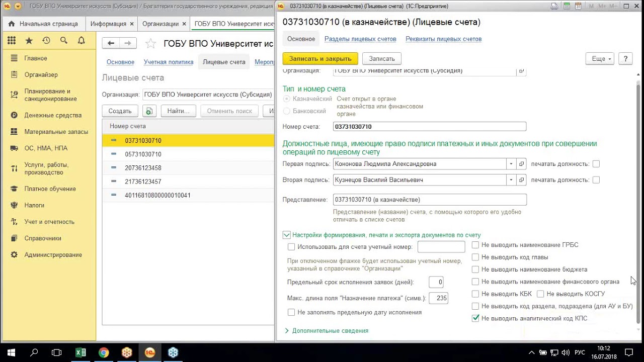Open Notifications bell icon
This screenshot has height=362, width=644.
pyautogui.click(x=81, y=41)
